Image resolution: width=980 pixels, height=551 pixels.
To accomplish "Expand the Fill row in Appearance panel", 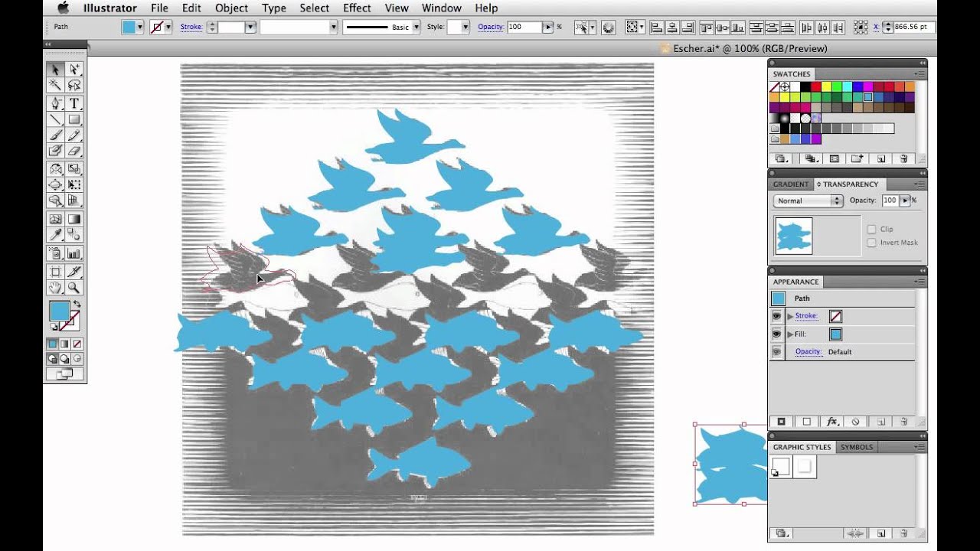I will coord(789,334).
